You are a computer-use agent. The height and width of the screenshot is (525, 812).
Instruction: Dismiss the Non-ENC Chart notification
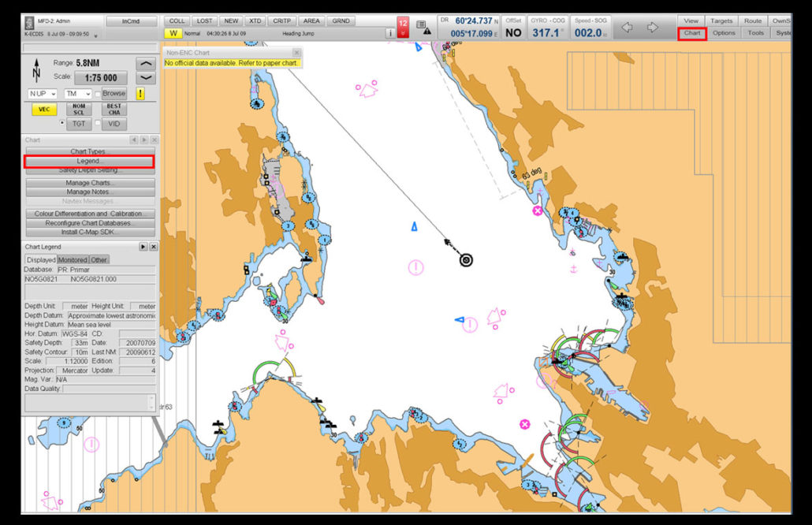296,52
